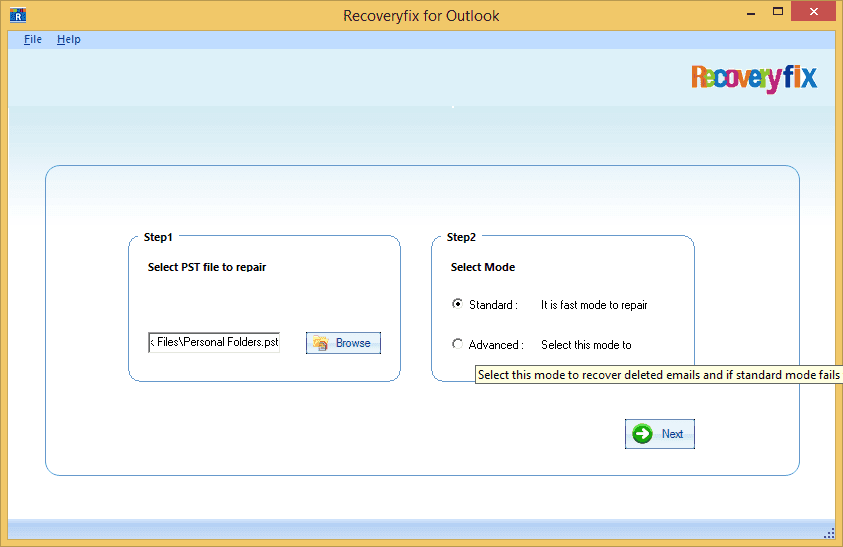The width and height of the screenshot is (843, 547).
Task: Click the 'Select PST file to repair' heading
Action: pyautogui.click(x=207, y=267)
